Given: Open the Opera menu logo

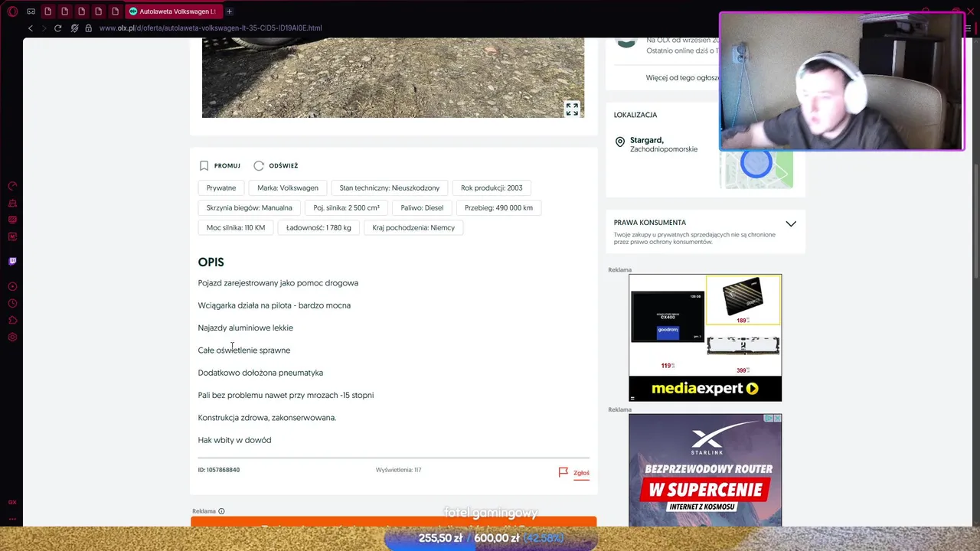Looking at the screenshot, I should 12,11.
